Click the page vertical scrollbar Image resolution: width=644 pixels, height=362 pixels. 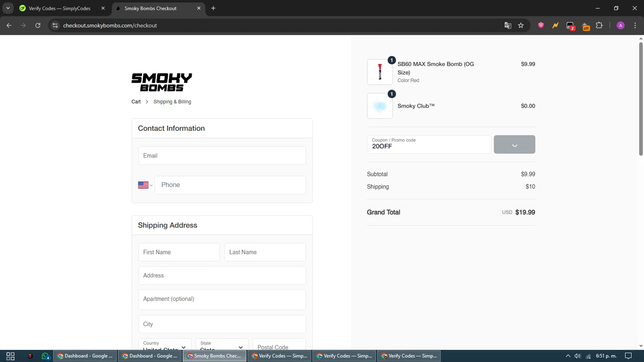[x=641, y=99]
